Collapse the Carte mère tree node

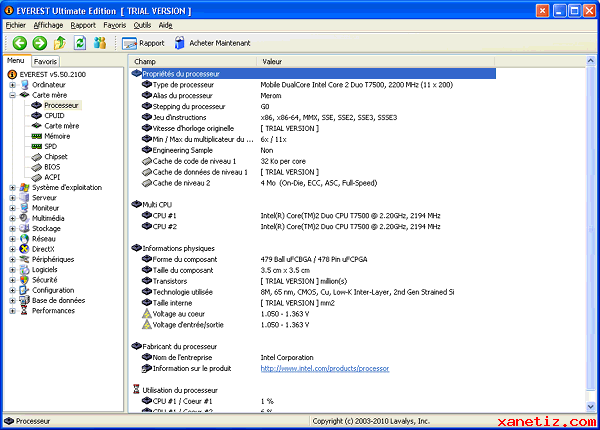(12, 95)
